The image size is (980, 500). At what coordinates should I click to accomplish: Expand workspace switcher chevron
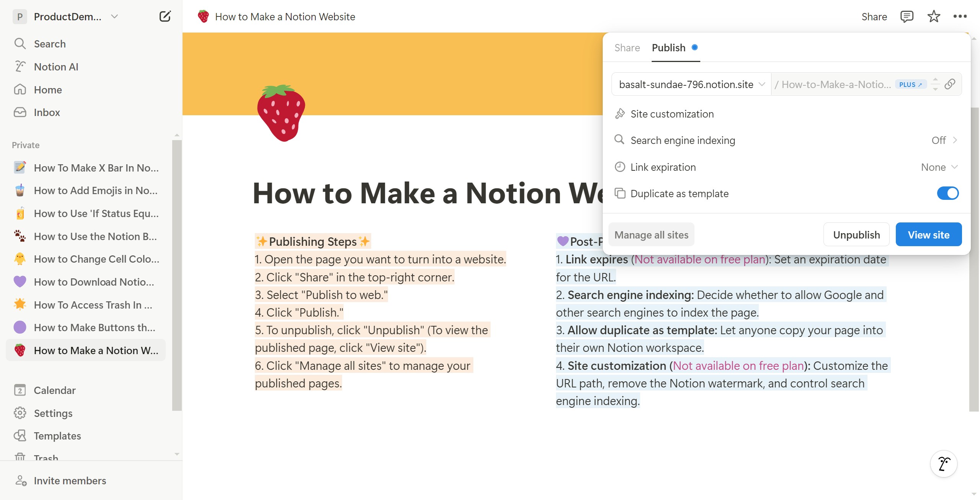(114, 16)
